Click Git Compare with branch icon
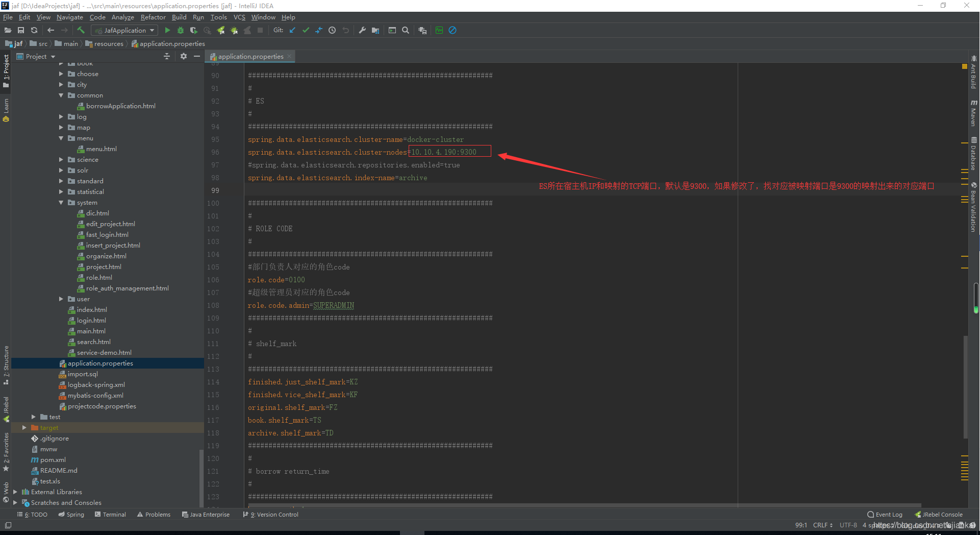Screen dimensions: 980x535 coord(319,30)
